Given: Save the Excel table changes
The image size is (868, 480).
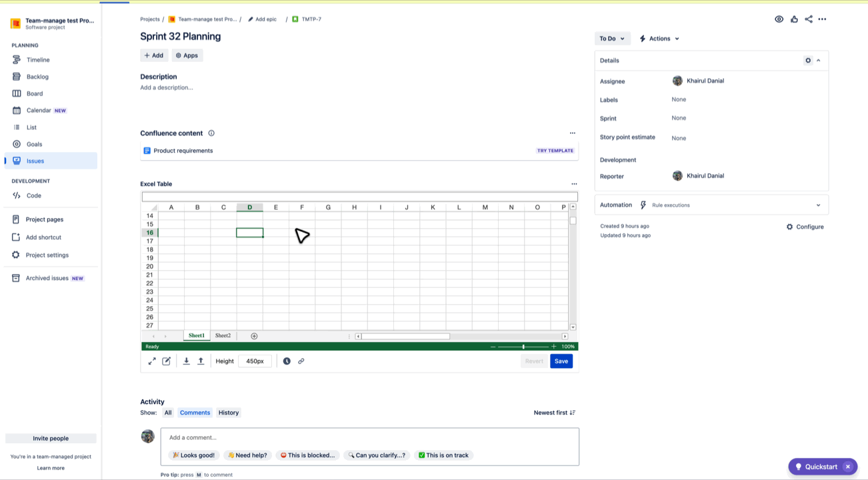Looking at the screenshot, I should pyautogui.click(x=561, y=361).
